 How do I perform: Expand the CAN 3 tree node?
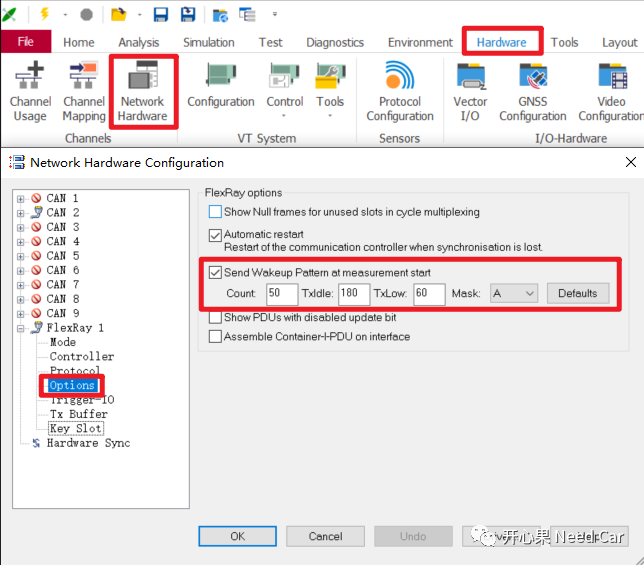coord(21,228)
